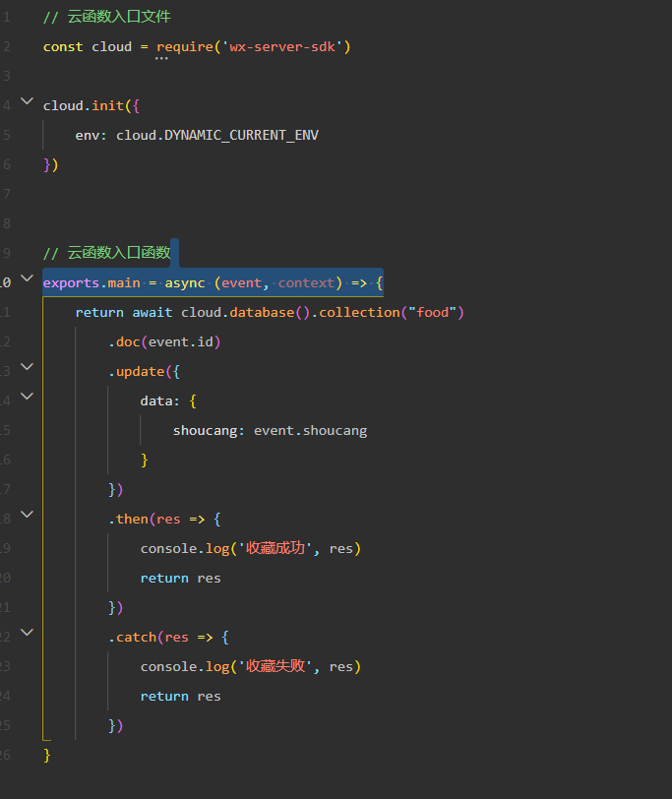Click event.shoucang value expression
This screenshot has width=672, height=799.
(x=310, y=431)
